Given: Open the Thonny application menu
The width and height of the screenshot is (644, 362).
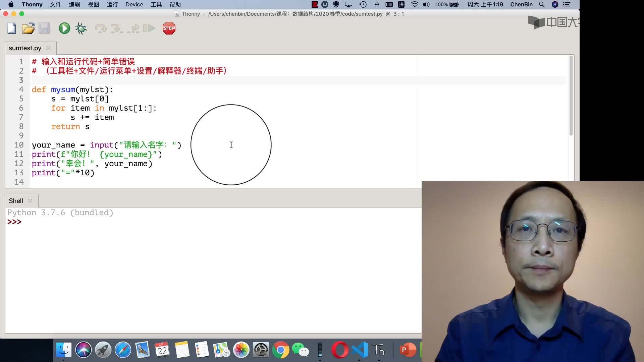Looking at the screenshot, I should pos(32,4).
